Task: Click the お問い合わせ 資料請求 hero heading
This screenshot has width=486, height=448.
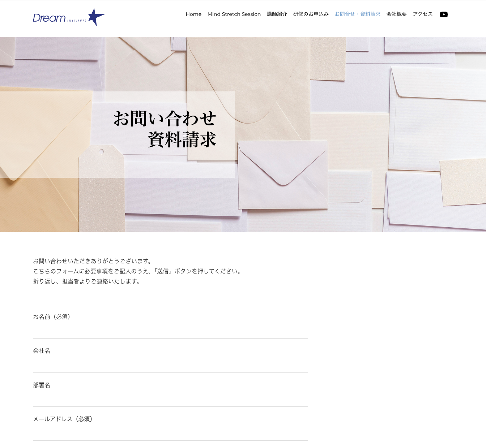Action: coord(165,129)
